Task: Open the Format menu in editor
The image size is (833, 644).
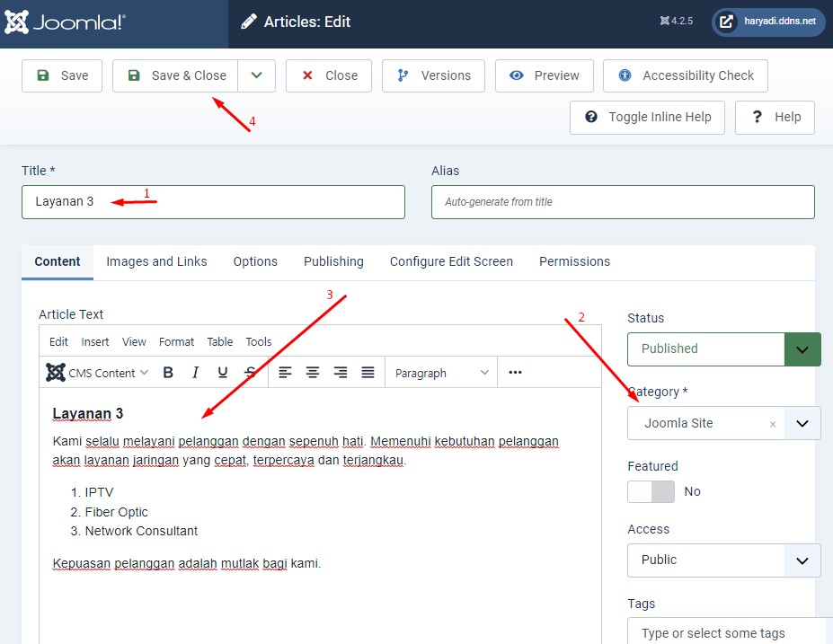Action: coord(176,341)
